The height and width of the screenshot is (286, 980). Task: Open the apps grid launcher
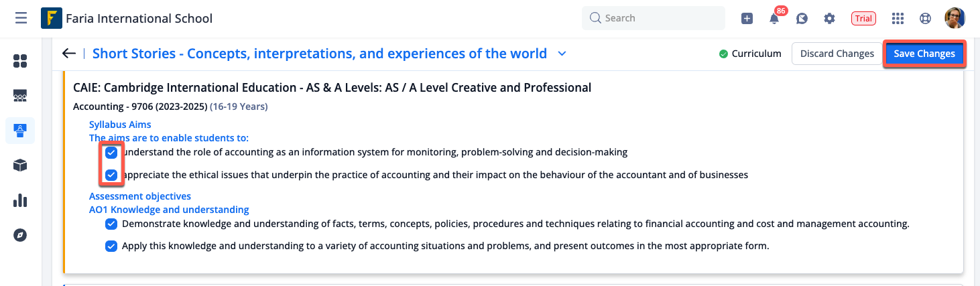898,19
